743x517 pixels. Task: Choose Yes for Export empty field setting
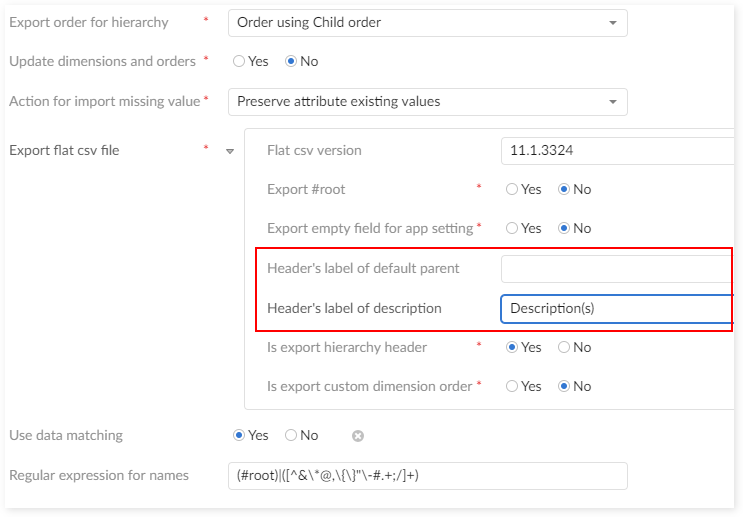[x=512, y=228]
